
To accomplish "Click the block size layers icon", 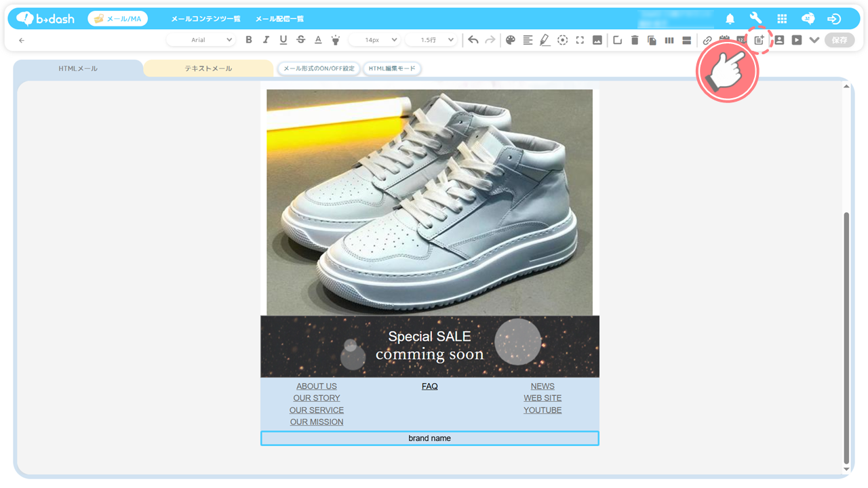I will (617, 40).
